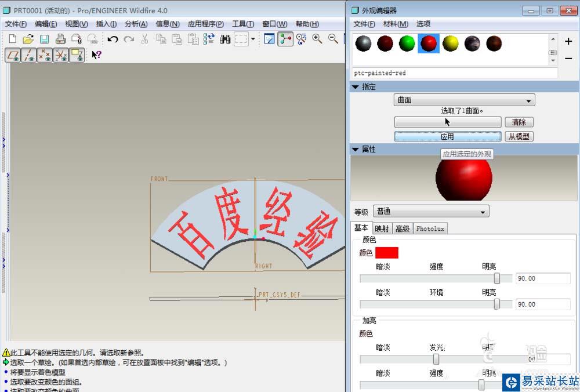Toggle datum planes display
Screen dimensions: 580x392
click(x=13, y=55)
